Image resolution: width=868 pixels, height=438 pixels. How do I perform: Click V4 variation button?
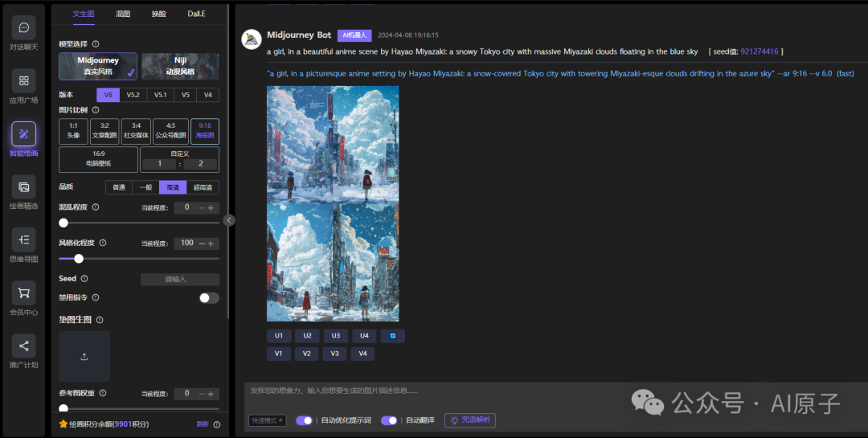(x=362, y=354)
